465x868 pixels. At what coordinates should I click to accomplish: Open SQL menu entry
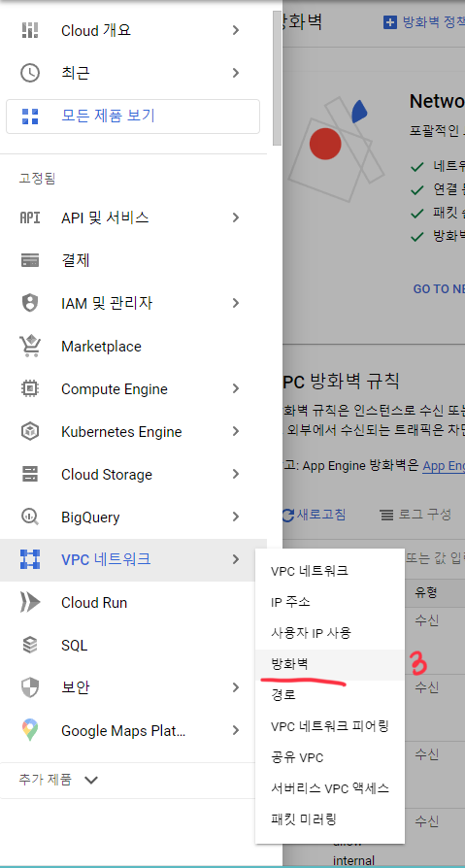tap(133, 645)
